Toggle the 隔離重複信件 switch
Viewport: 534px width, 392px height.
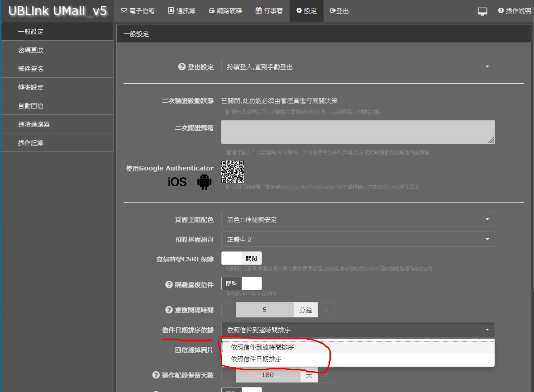(x=241, y=284)
